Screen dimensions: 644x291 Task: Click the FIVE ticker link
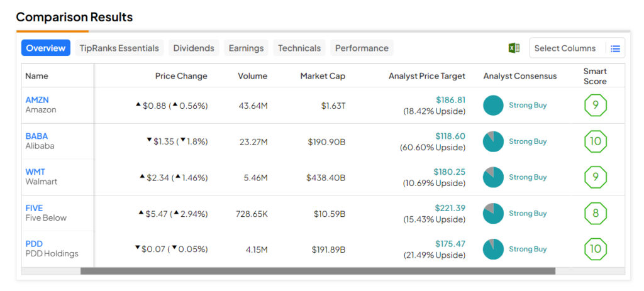(x=34, y=208)
